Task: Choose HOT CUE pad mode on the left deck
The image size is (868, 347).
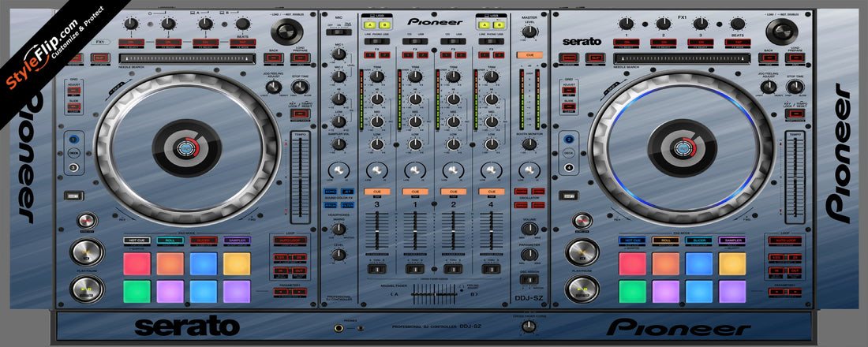Action: pyautogui.click(x=137, y=241)
